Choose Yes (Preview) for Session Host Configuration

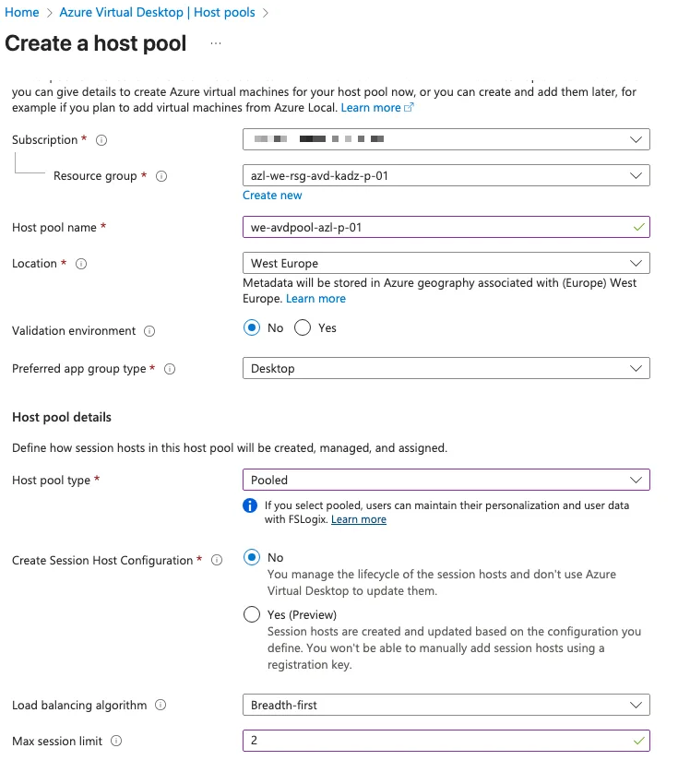click(252, 614)
